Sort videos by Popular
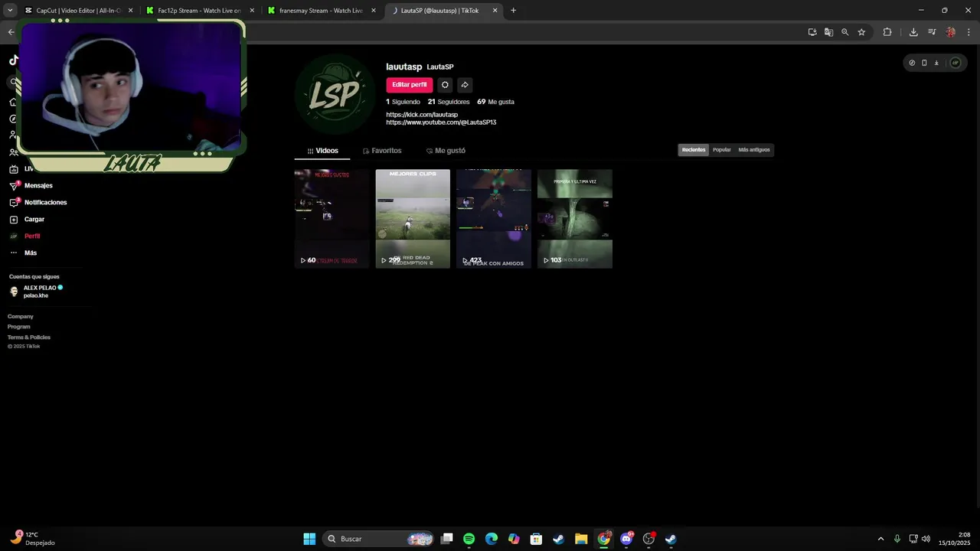The height and width of the screenshot is (551, 980). click(x=722, y=150)
